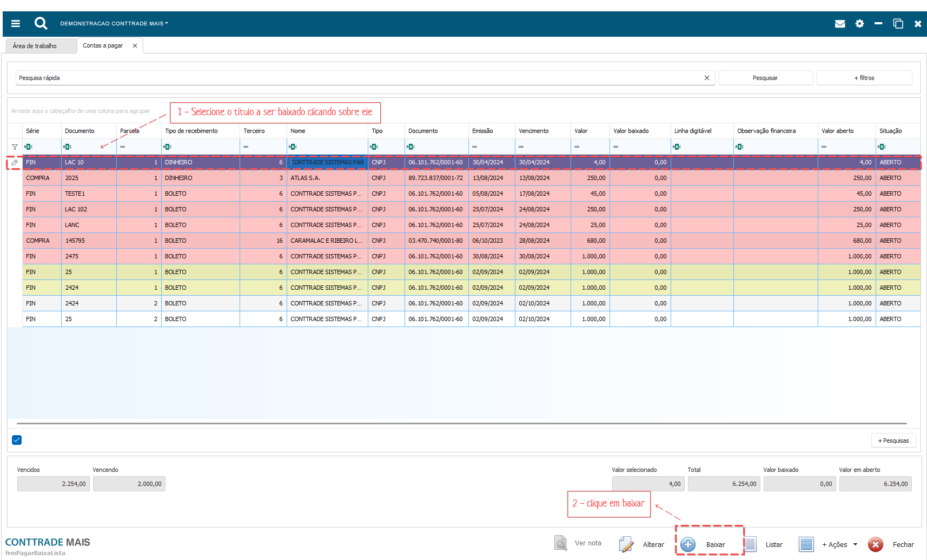This screenshot has width=927, height=560.
Task: Open the + Ações dropdown menu
Action: (x=839, y=544)
